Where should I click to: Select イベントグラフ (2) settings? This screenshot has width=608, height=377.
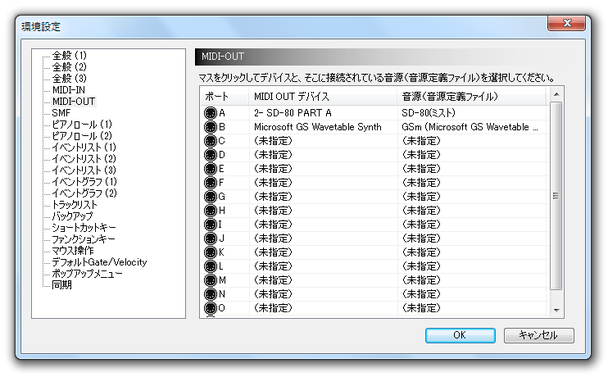[84, 193]
